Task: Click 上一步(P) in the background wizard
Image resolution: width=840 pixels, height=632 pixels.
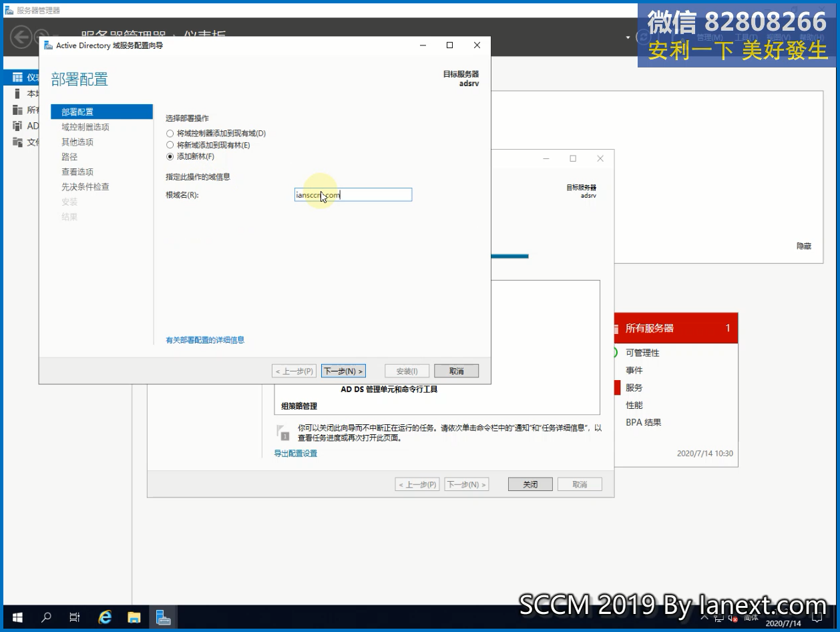Action: (417, 484)
